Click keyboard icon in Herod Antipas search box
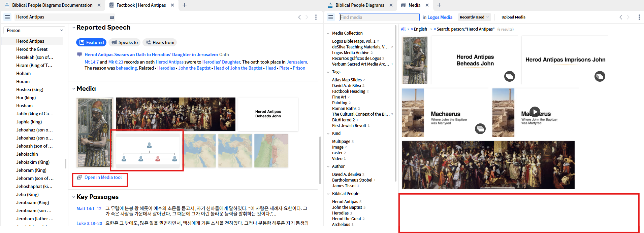The image size is (644, 233). [x=112, y=17]
